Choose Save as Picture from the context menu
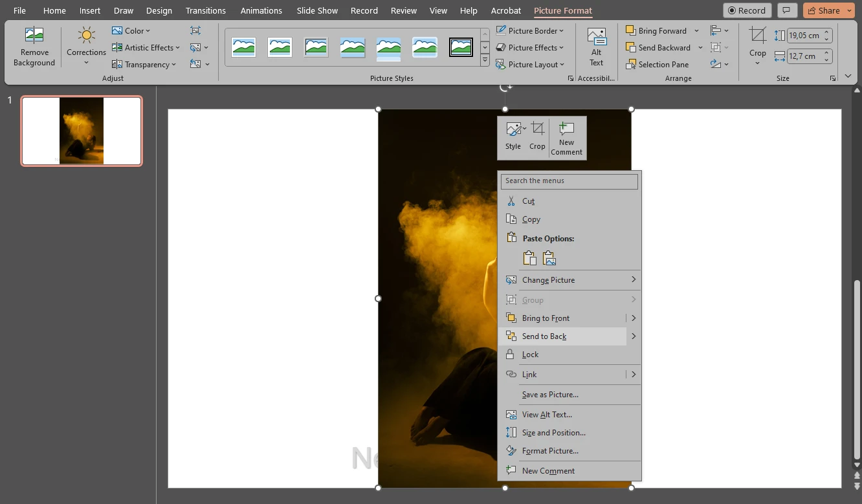This screenshot has height=504, width=862. [x=550, y=395]
